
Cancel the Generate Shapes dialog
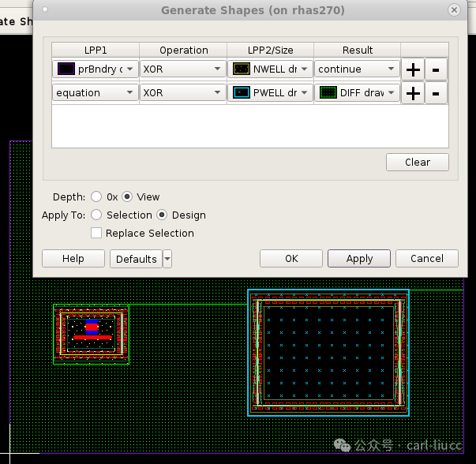[x=427, y=259]
